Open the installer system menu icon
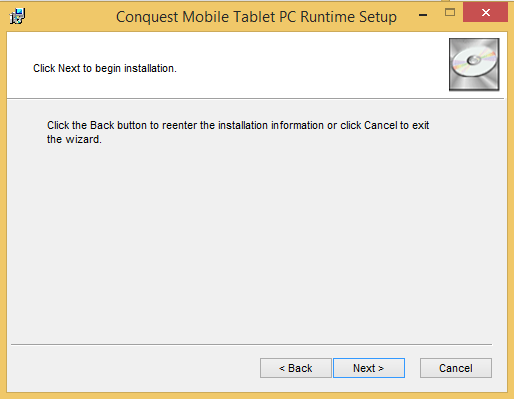514x399 pixels. click(17, 16)
